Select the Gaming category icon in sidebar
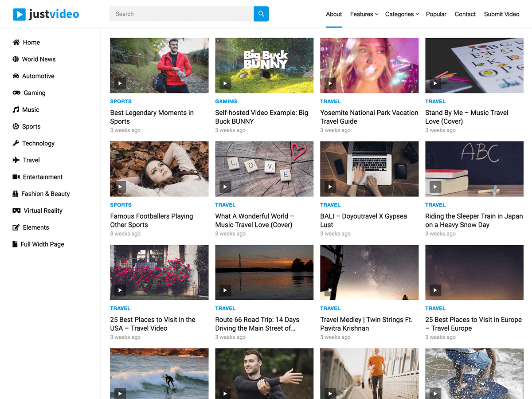The width and height of the screenshot is (532, 399). [x=16, y=93]
